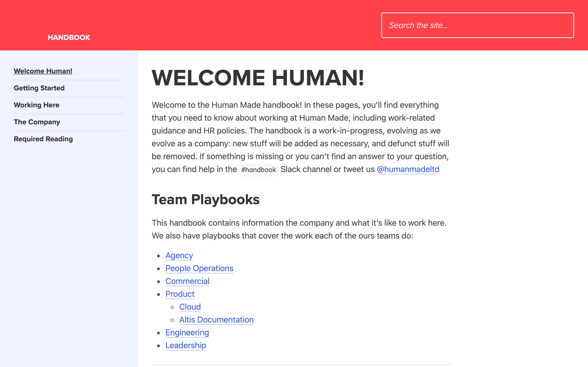Open the Getting Started section
The height and width of the screenshot is (367, 588).
[39, 88]
